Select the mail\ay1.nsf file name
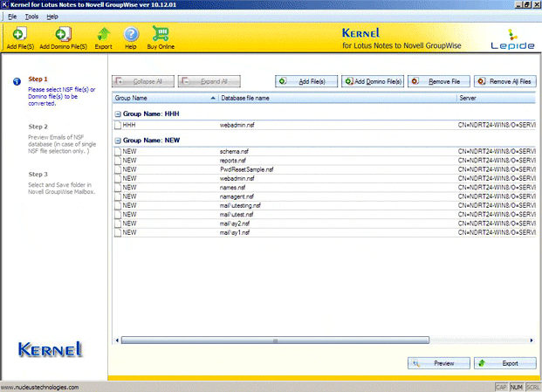This screenshot has width=542, height=392. click(x=235, y=232)
